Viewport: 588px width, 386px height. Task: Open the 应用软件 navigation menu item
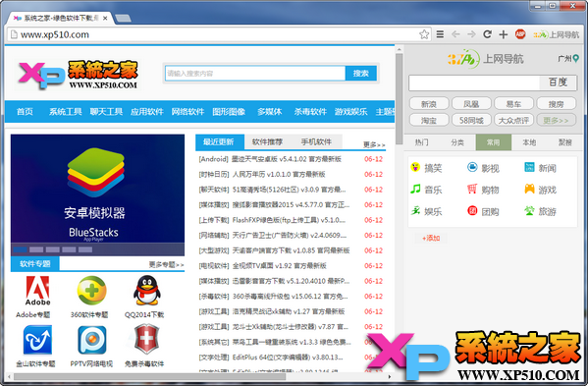pyautogui.click(x=147, y=111)
